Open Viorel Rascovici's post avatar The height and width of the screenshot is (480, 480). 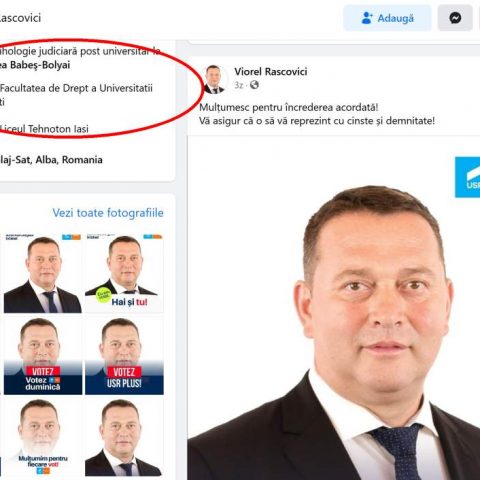(x=214, y=79)
